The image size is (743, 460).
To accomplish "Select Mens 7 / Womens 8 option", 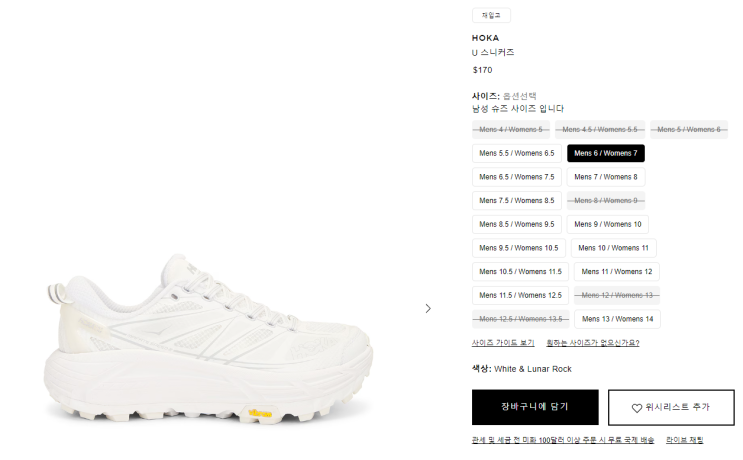I will [606, 177].
